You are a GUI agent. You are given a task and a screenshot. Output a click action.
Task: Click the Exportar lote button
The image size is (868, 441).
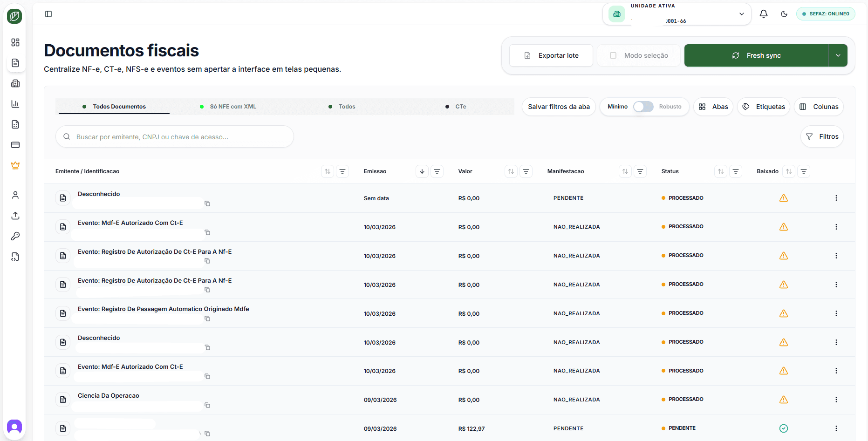(x=551, y=55)
